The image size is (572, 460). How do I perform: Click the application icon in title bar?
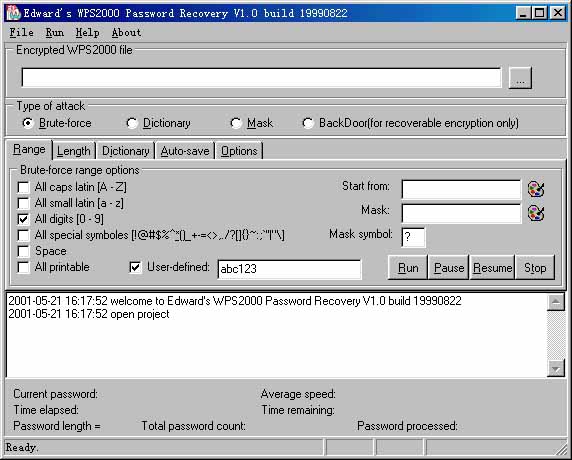pos(13,13)
